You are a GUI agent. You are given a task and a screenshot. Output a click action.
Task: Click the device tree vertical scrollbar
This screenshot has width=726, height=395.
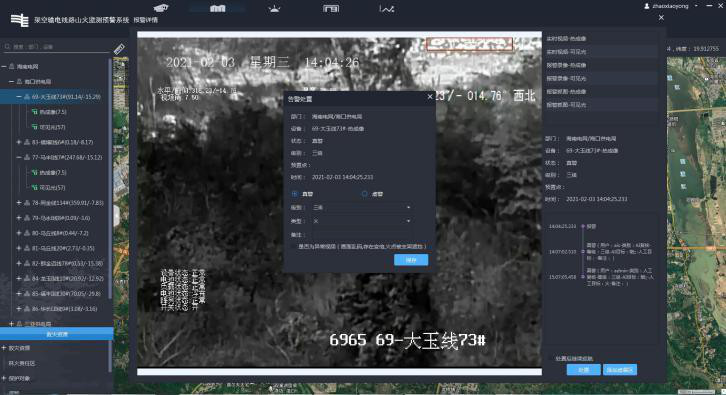click(110, 178)
